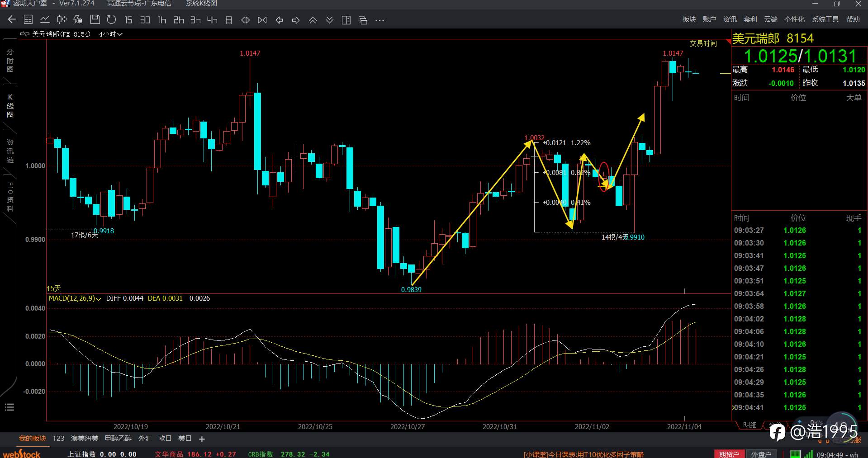The height and width of the screenshot is (458, 868).
Task: Click the hamburger list icon at lower left
Action: pos(9,407)
